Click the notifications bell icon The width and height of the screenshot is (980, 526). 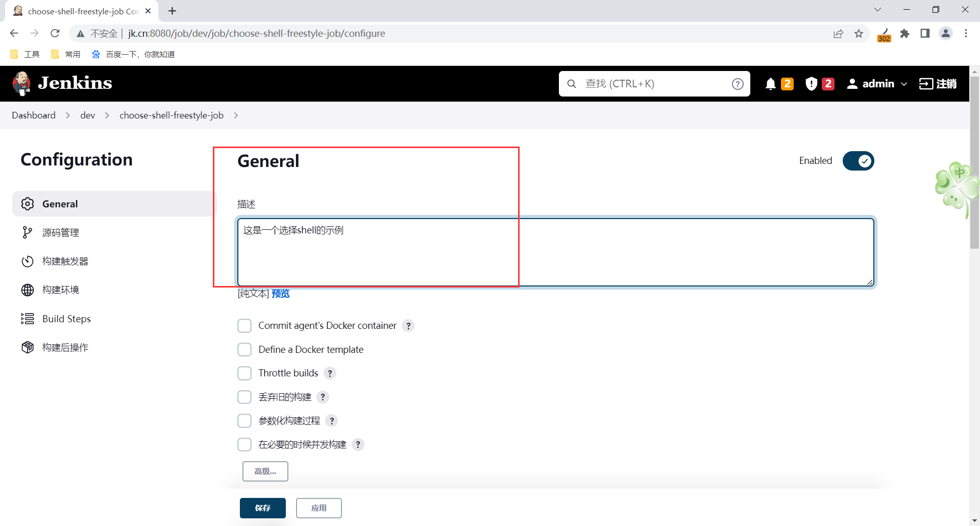click(x=771, y=84)
